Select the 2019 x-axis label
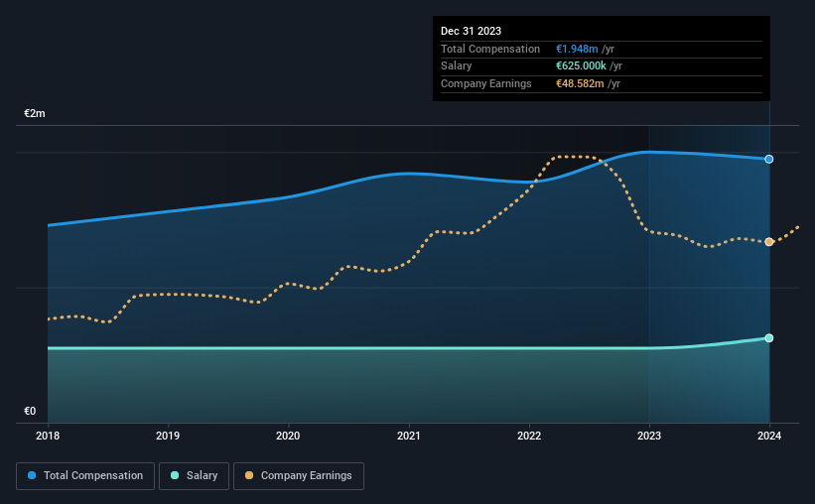This screenshot has height=504, width=815. point(168,436)
